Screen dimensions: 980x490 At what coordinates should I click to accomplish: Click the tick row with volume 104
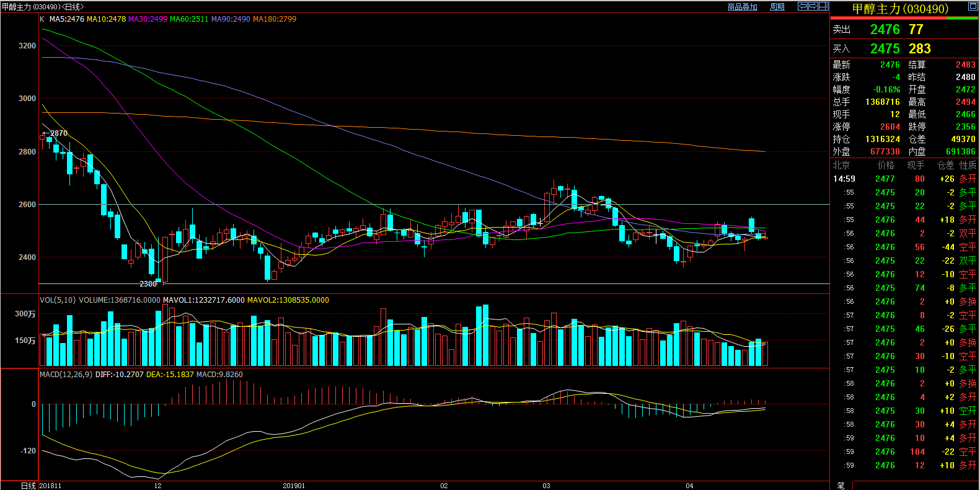pos(904,452)
